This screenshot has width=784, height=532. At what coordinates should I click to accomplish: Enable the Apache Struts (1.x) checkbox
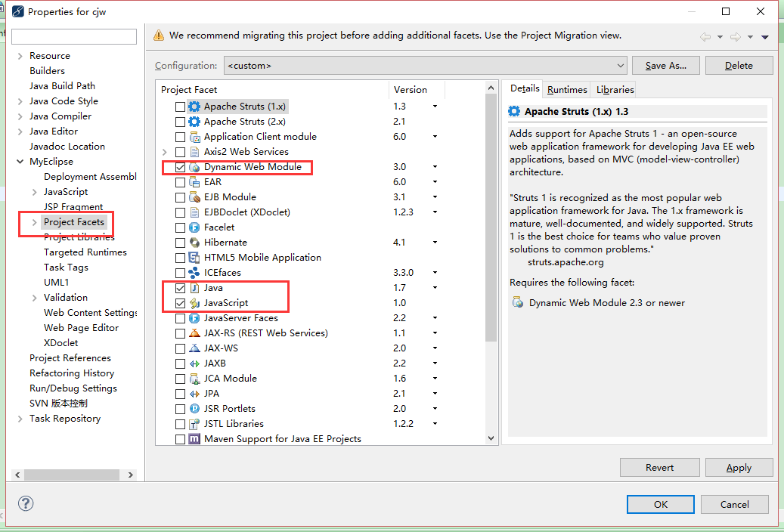pos(180,107)
